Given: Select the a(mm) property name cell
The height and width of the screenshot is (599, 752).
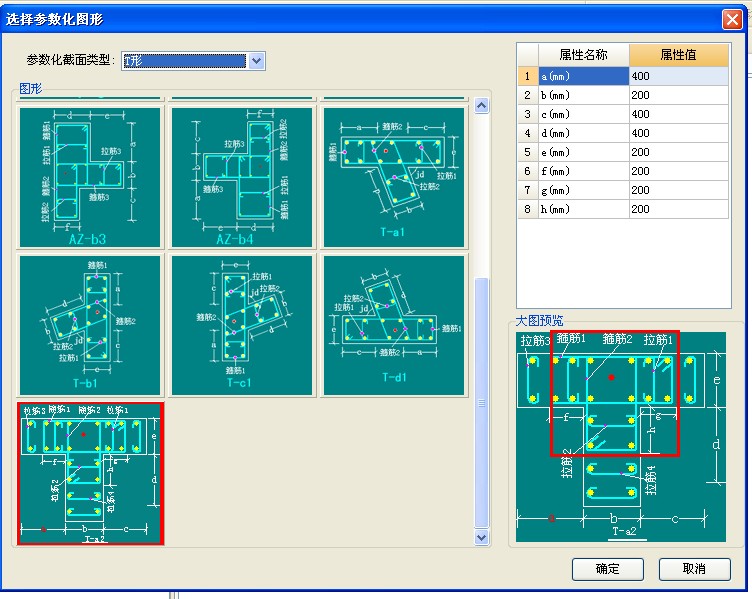Looking at the screenshot, I should point(584,76).
